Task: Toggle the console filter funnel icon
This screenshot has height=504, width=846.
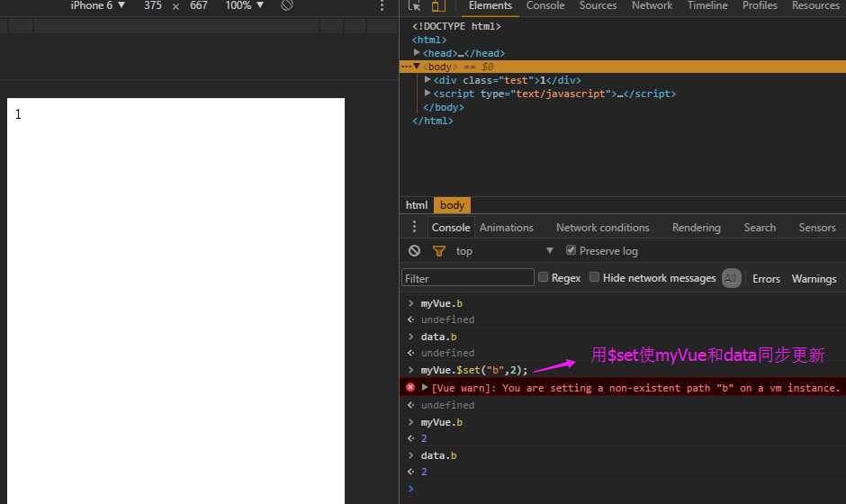Action: click(439, 251)
